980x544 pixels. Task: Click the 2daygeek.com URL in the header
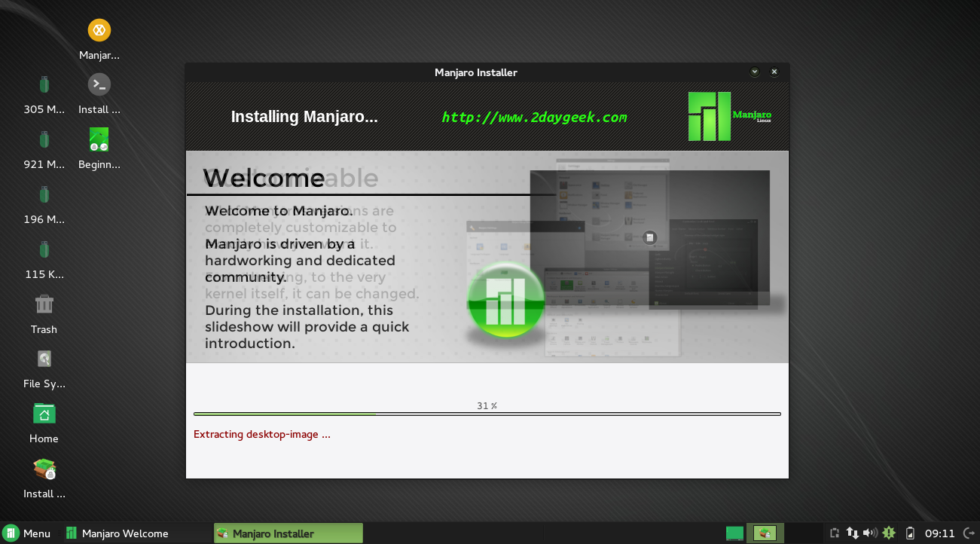(534, 117)
